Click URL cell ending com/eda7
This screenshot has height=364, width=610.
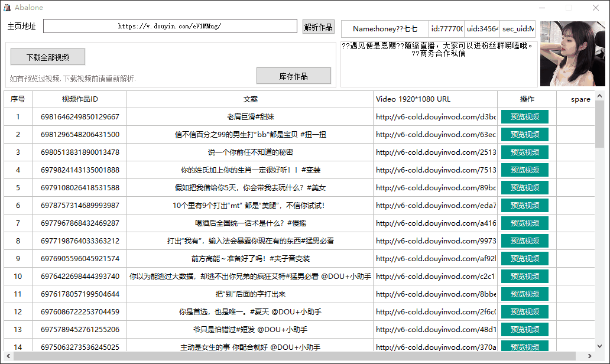[x=435, y=205]
